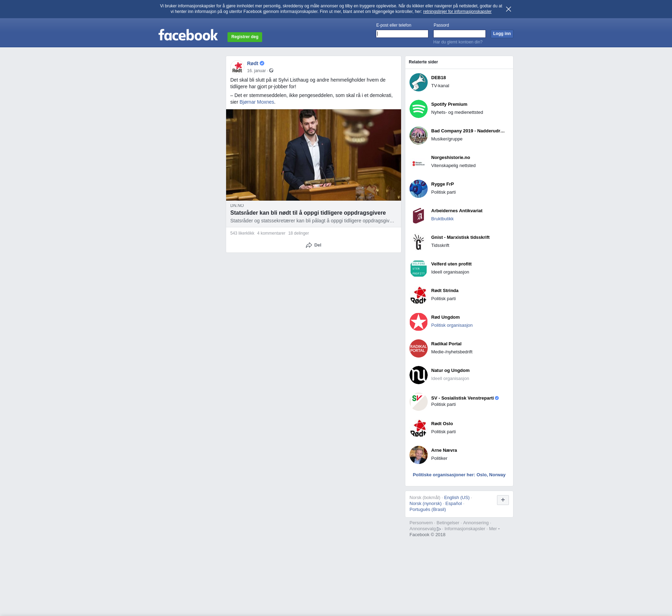Click the facebook logo

click(x=188, y=35)
